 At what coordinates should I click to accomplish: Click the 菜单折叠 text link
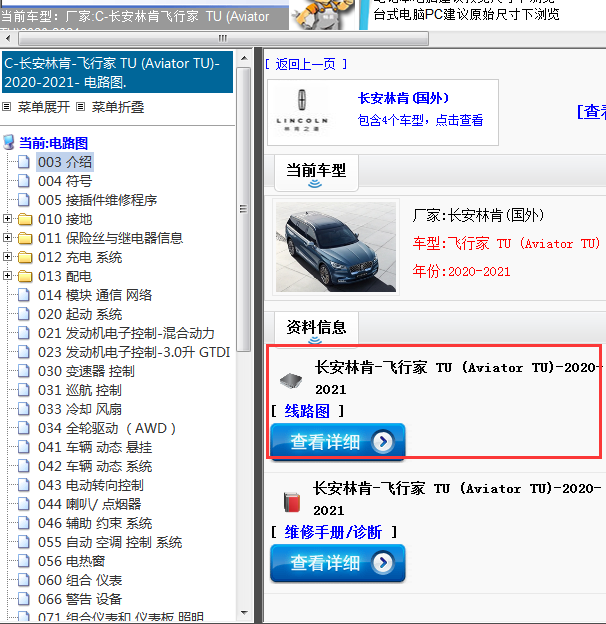tap(118, 107)
